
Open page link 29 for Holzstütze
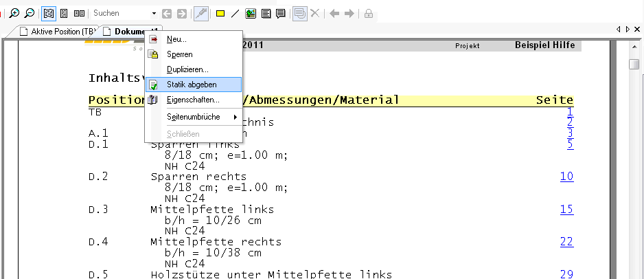click(x=567, y=274)
